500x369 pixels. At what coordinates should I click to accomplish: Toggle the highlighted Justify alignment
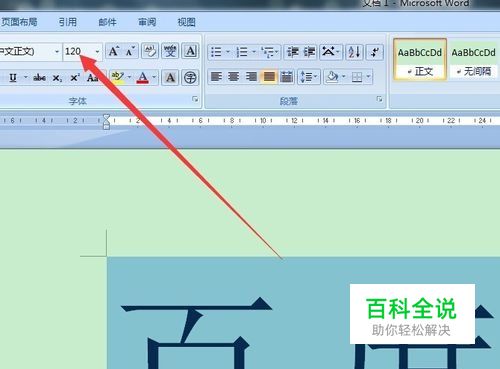click(269, 77)
